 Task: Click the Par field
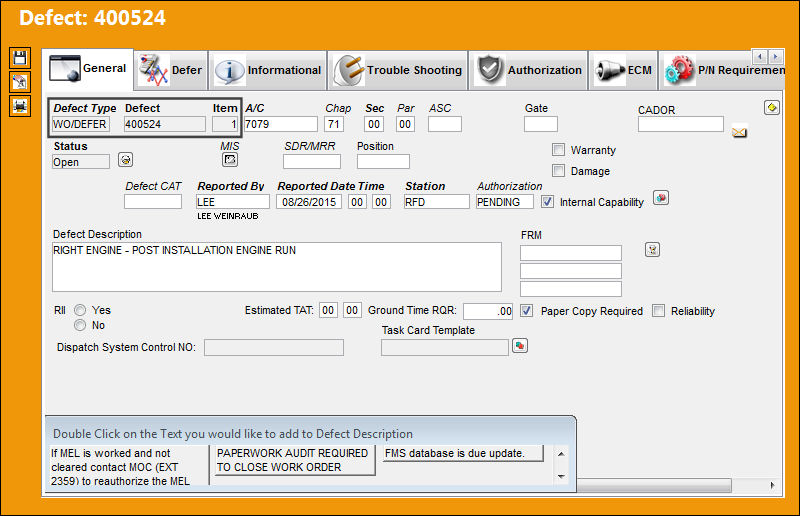(405, 124)
